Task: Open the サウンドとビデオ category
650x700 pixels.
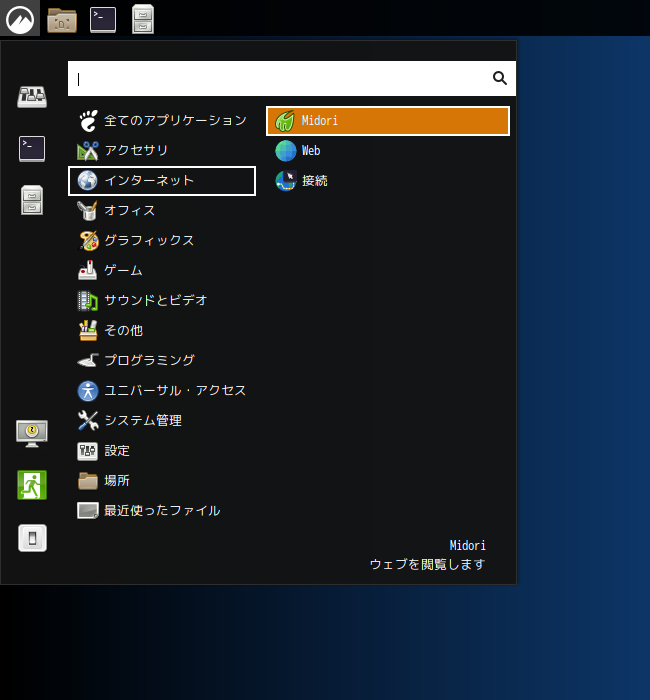Action: click(162, 300)
